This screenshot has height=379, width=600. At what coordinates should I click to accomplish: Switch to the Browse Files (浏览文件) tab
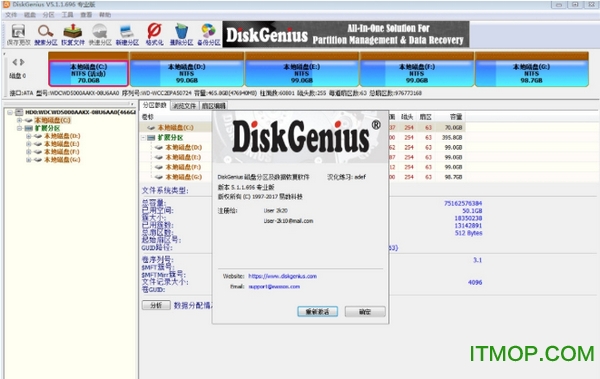(x=184, y=106)
